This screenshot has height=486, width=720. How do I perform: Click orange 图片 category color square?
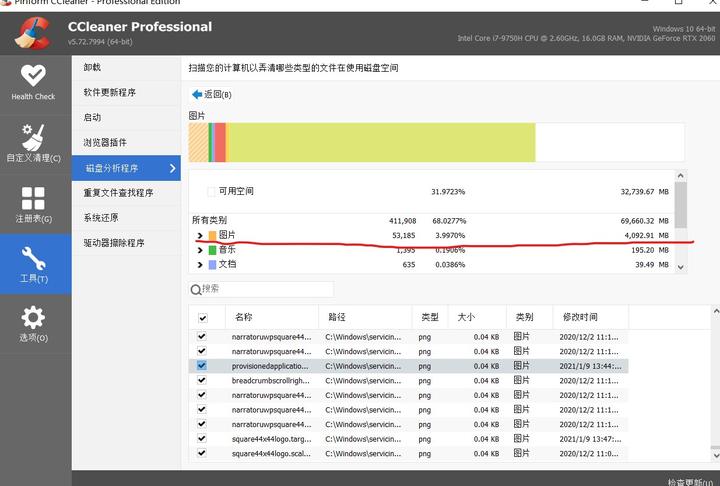212,235
